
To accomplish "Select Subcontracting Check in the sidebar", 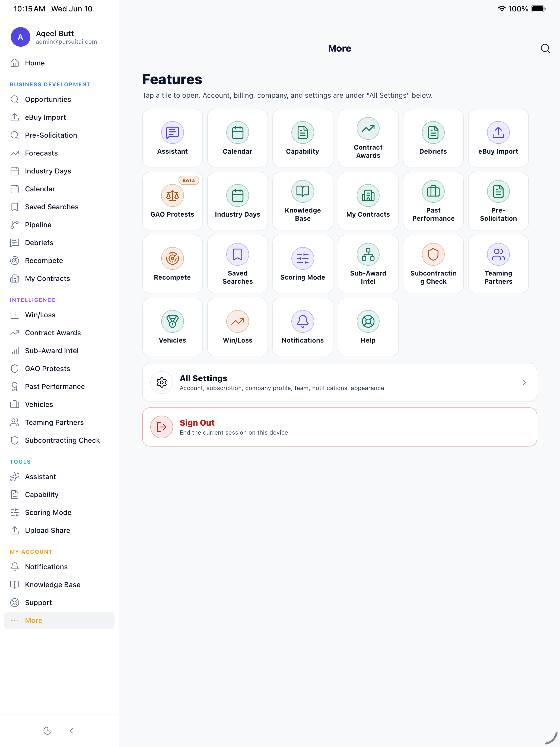I will tap(59, 440).
